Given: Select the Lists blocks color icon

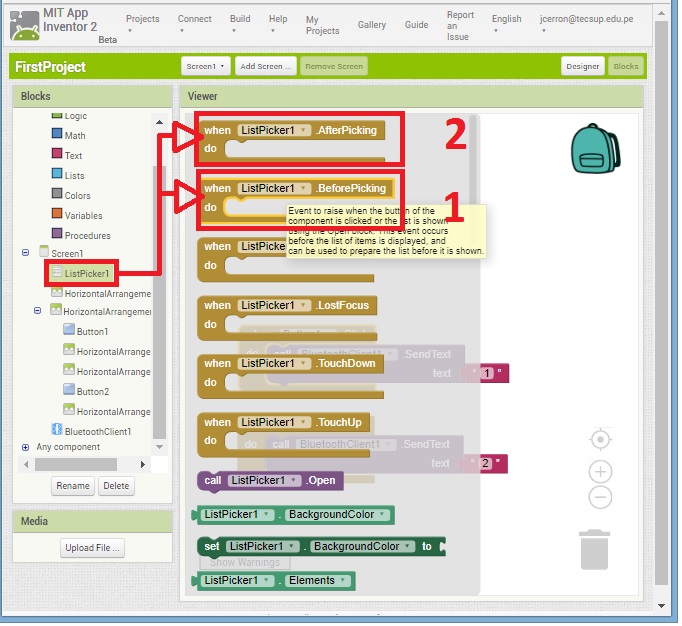Looking at the screenshot, I should (x=57, y=173).
